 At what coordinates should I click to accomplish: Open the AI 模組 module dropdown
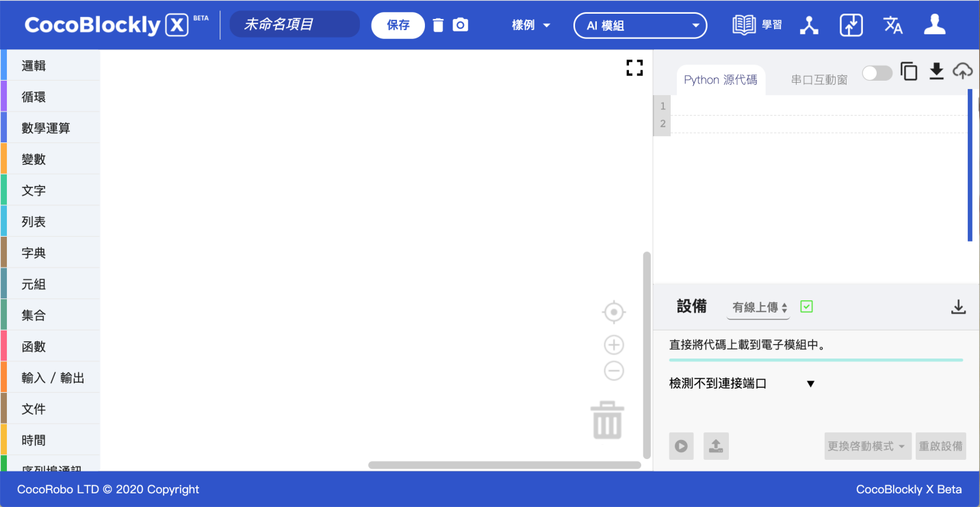[640, 26]
